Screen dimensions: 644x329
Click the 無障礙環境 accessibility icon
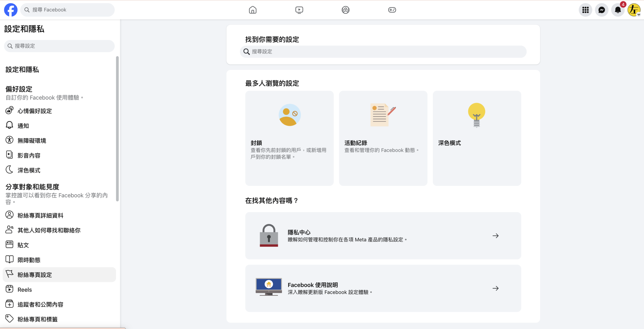(10, 140)
